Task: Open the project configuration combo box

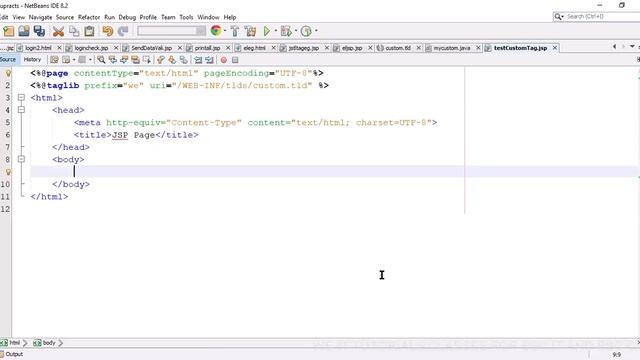Action: (171, 31)
